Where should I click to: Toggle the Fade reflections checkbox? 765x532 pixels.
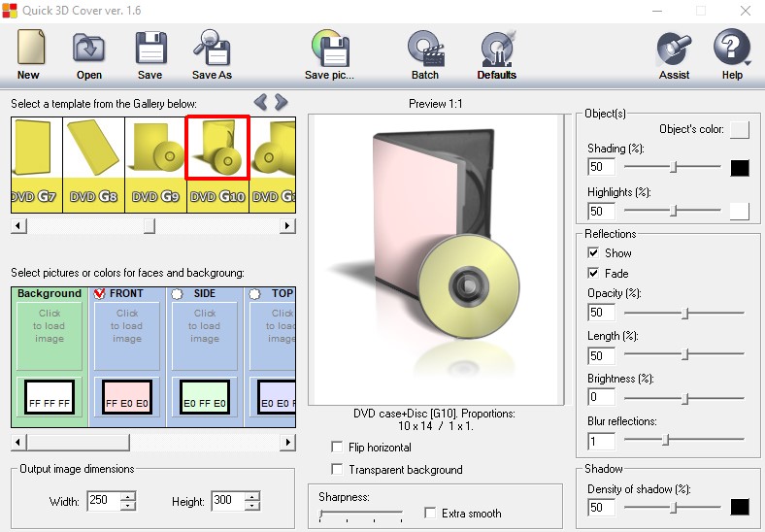[594, 274]
